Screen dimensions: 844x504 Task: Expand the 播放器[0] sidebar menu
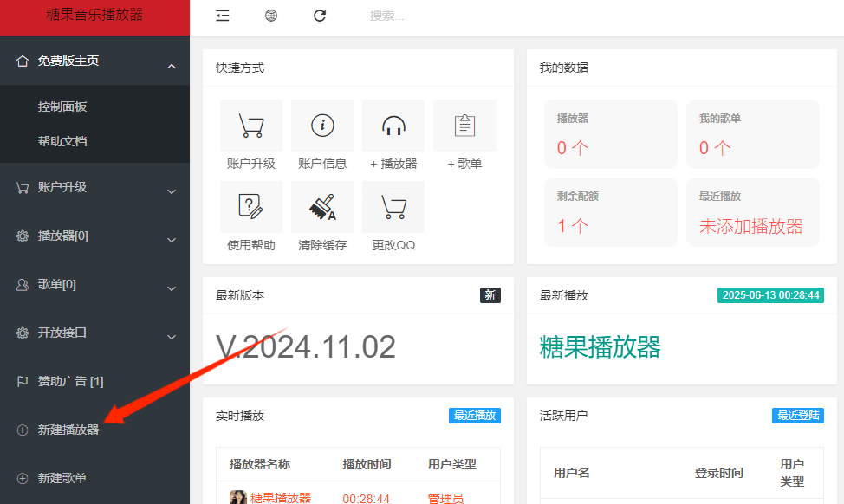pos(94,236)
